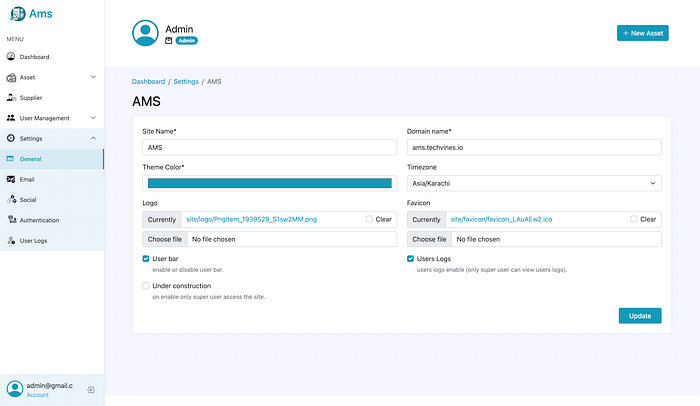Toggle the User bar checkbox
Image resolution: width=700 pixels, height=406 pixels.
click(146, 259)
